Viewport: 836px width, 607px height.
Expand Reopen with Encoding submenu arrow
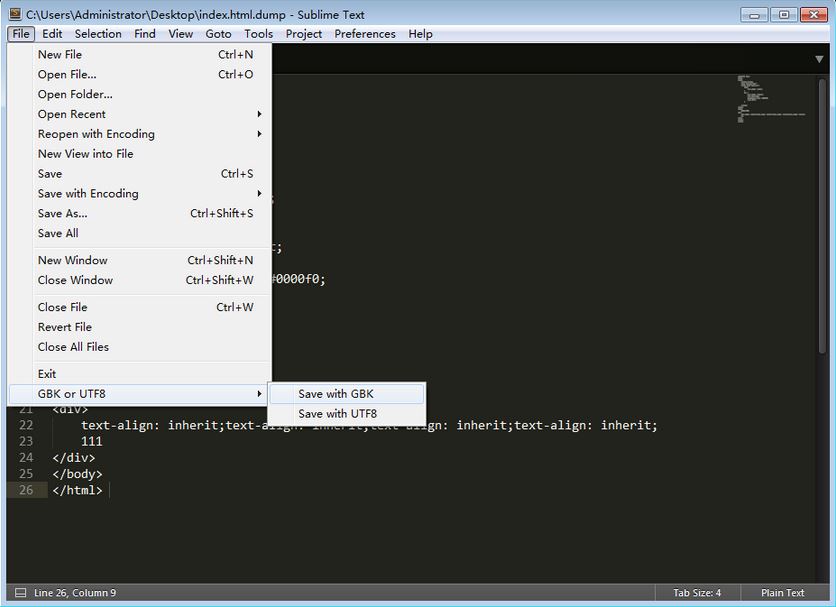[259, 134]
